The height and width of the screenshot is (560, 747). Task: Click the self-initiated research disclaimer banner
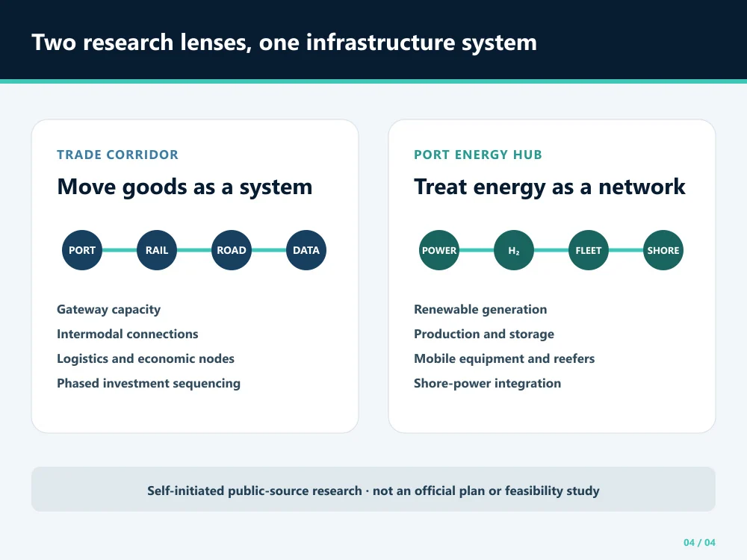point(373,490)
